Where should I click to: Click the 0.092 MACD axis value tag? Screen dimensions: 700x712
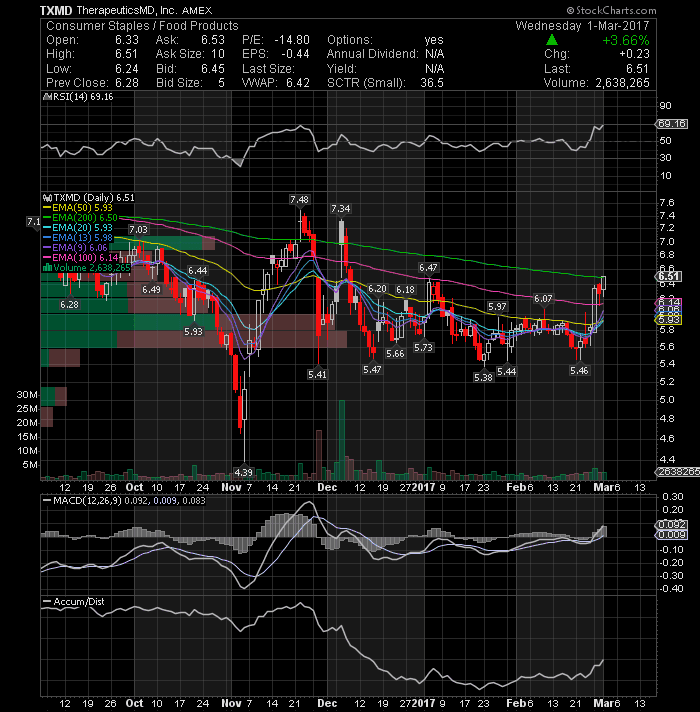(671, 524)
